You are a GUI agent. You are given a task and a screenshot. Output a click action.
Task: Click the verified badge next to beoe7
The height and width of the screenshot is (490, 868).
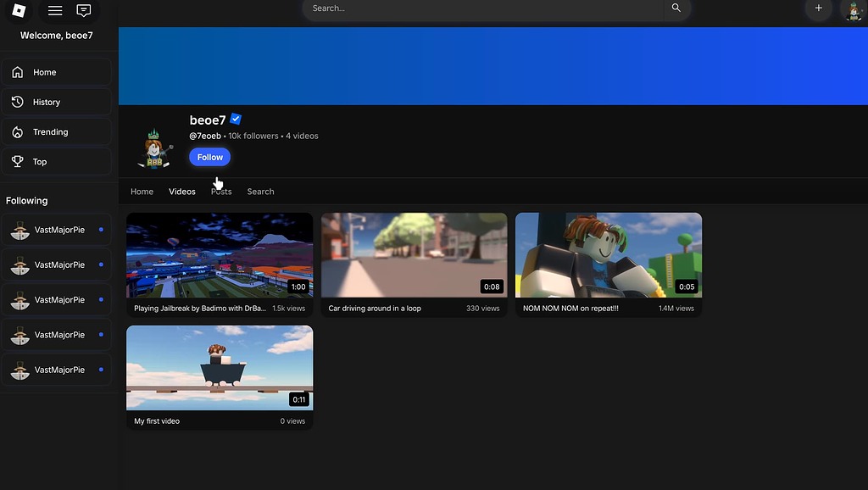236,120
